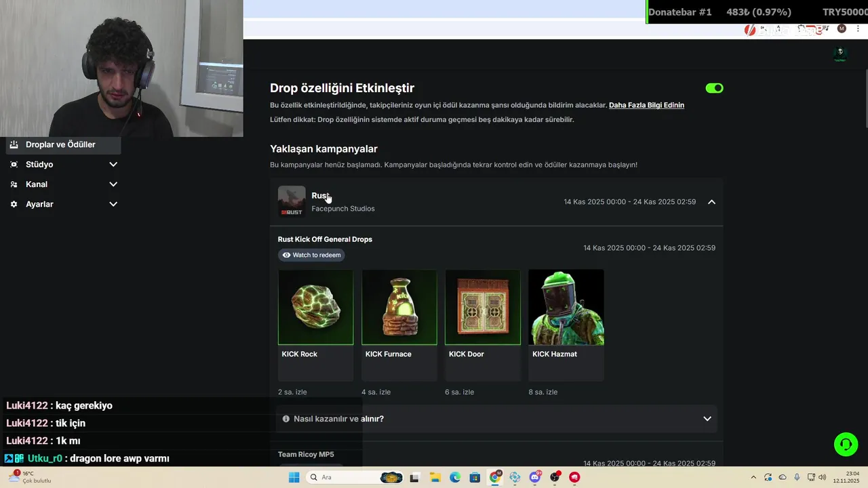
Task: Click the 4 sa. izle watch time
Action: tap(376, 392)
